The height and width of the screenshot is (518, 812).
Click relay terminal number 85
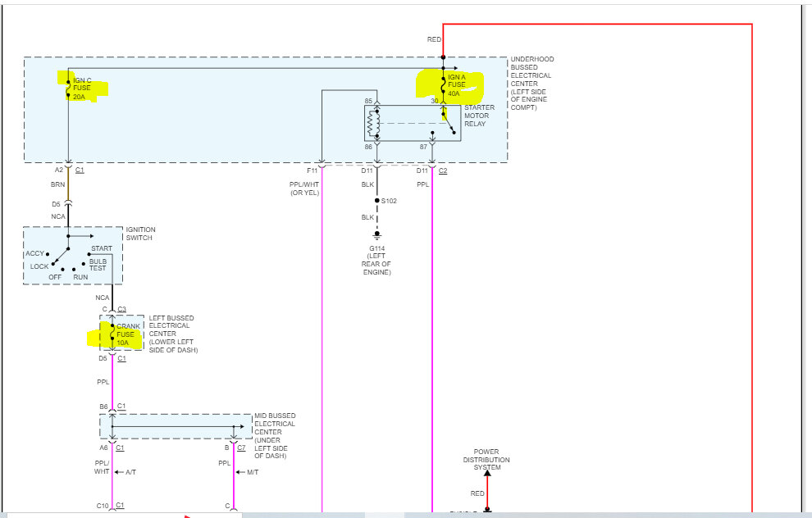pos(368,101)
